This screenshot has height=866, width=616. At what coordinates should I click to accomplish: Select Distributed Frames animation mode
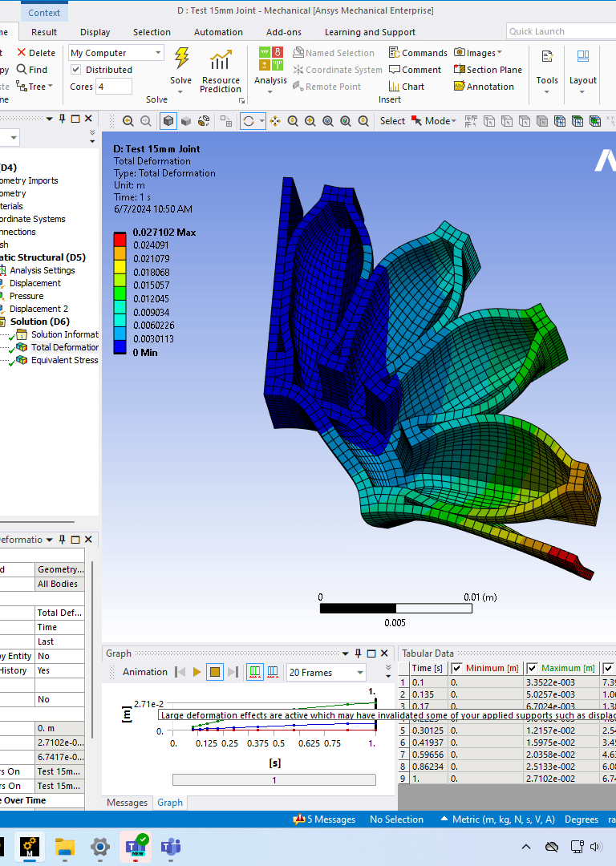point(255,672)
